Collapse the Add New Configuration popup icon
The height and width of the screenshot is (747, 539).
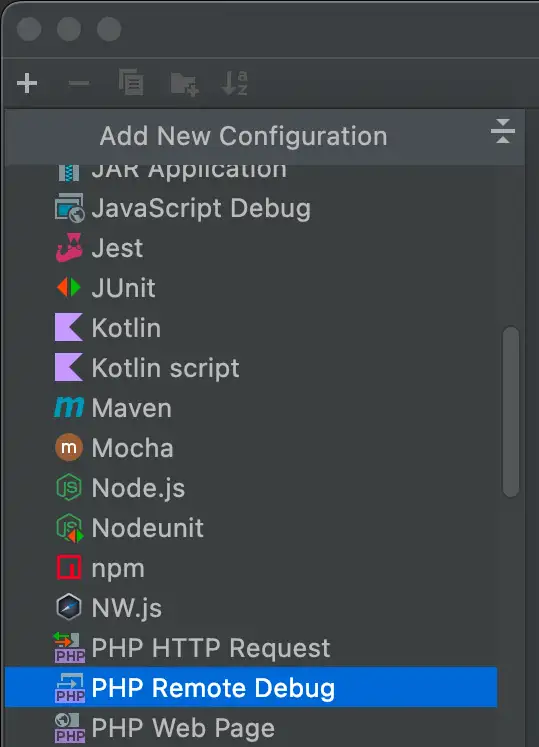[503, 131]
